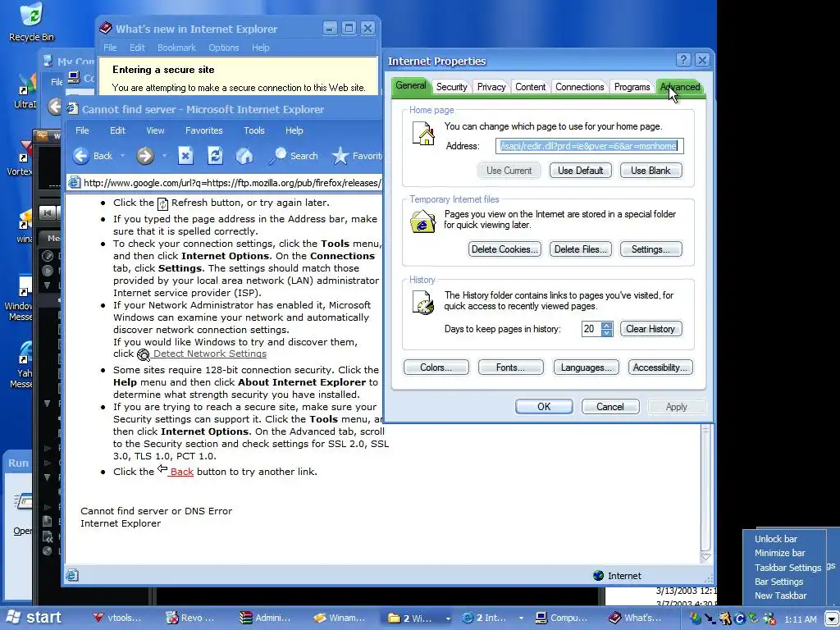Viewport: 840px width, 630px height.
Task: Open the Start menu
Action: [33, 617]
